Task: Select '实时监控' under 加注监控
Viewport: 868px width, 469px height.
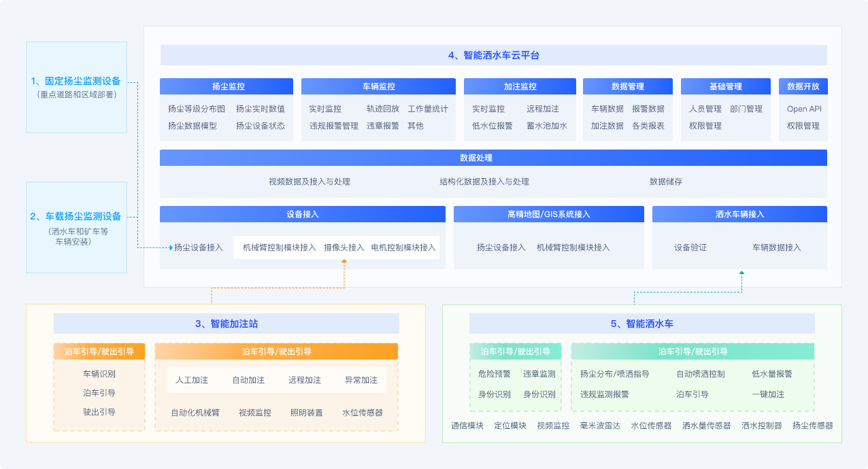Action: click(x=488, y=109)
